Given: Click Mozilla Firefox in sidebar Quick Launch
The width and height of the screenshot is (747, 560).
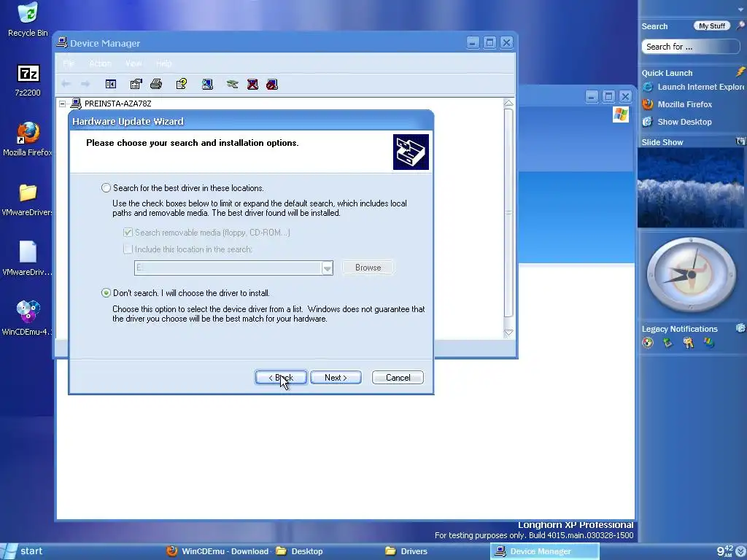Looking at the screenshot, I should coord(677,104).
